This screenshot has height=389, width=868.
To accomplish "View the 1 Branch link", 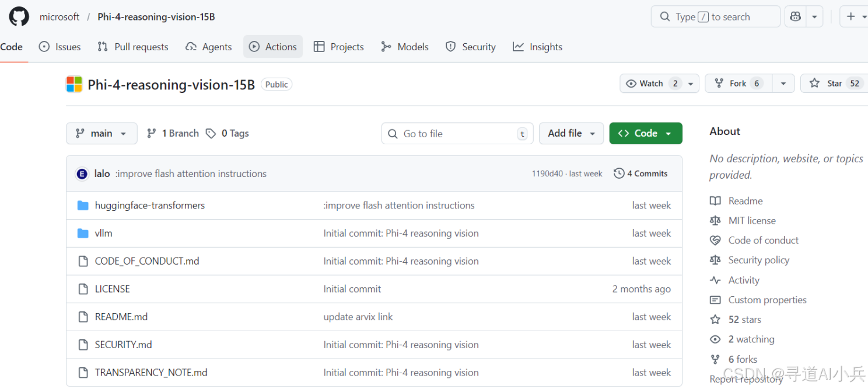I will (173, 133).
